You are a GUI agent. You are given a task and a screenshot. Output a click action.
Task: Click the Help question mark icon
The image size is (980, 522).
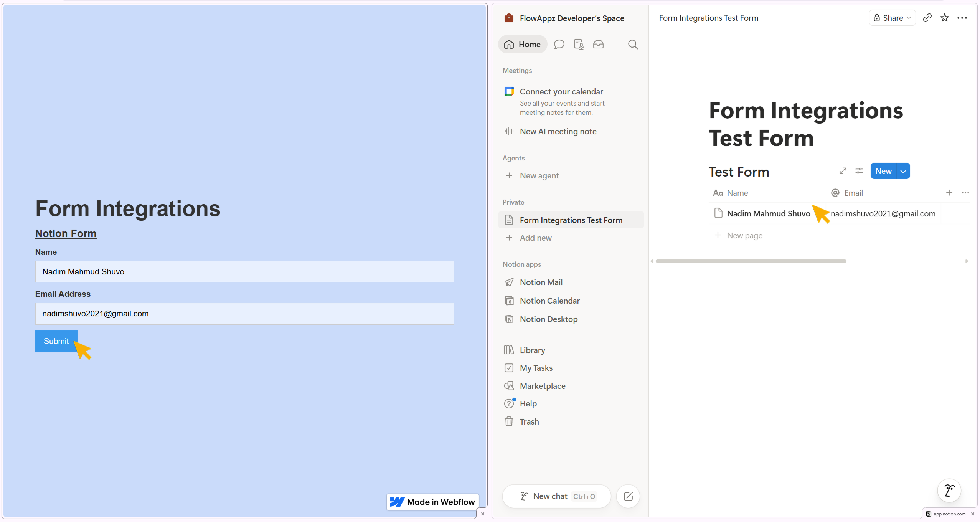click(509, 404)
